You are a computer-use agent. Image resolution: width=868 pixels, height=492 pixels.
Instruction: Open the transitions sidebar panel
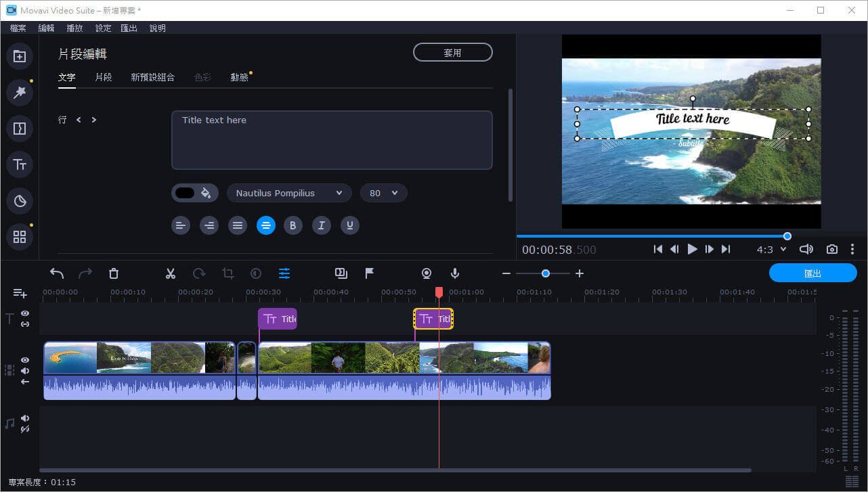coord(20,128)
